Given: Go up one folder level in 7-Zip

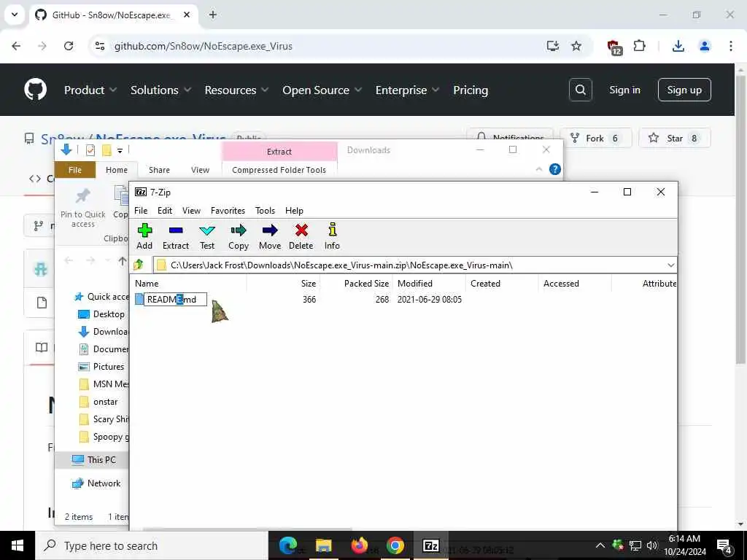Looking at the screenshot, I should tap(139, 265).
